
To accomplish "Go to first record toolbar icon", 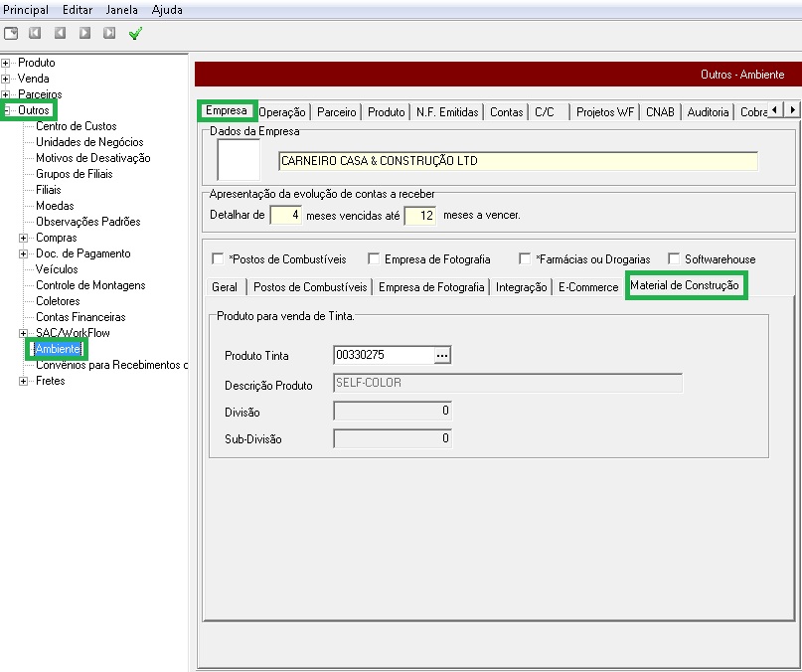I will (x=35, y=33).
